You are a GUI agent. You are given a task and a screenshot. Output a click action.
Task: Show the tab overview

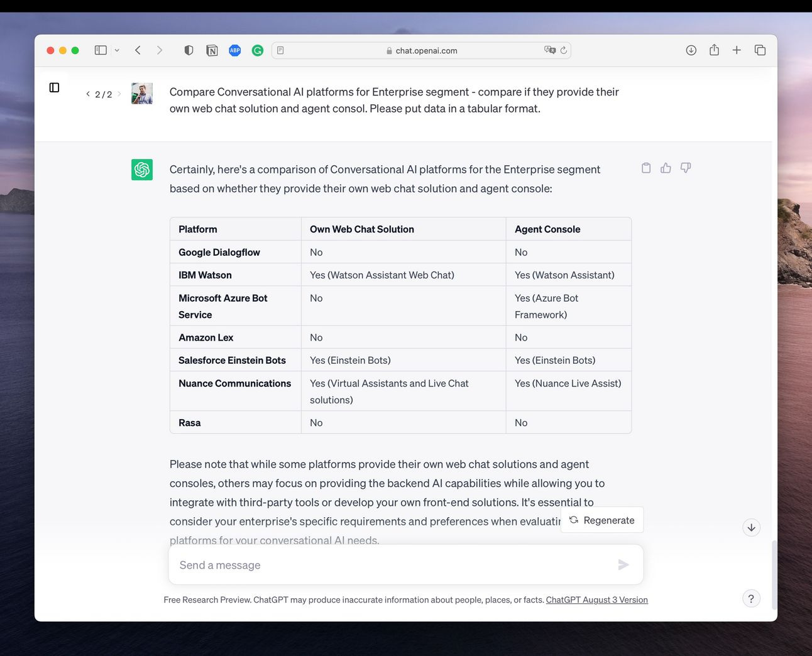[760, 50]
